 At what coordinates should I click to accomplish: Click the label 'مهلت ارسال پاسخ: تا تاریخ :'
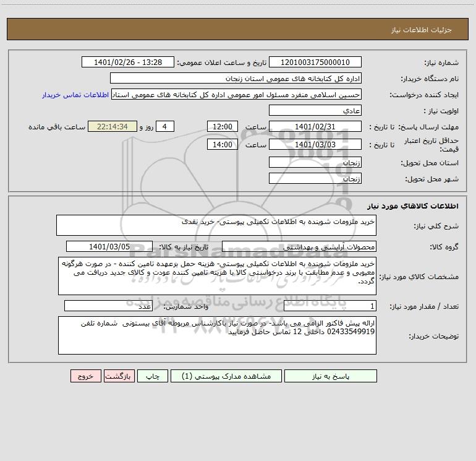414,127
